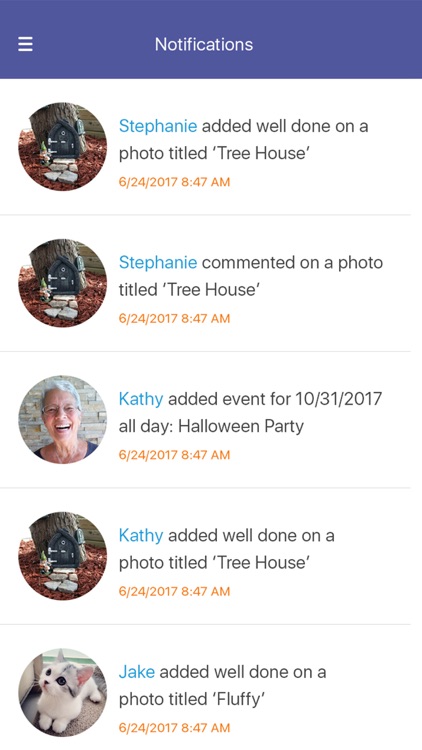Open Kathy's name link in Halloween Party notification
The width and height of the screenshot is (422, 750).
coord(141,399)
